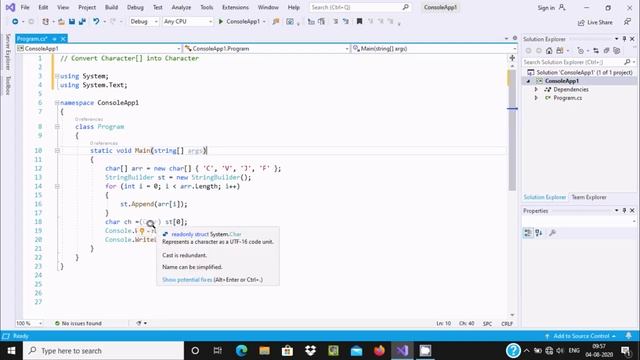Click the Save icon in the toolbar
Viewport: 640px width, 360px height.
pyautogui.click(x=72, y=22)
